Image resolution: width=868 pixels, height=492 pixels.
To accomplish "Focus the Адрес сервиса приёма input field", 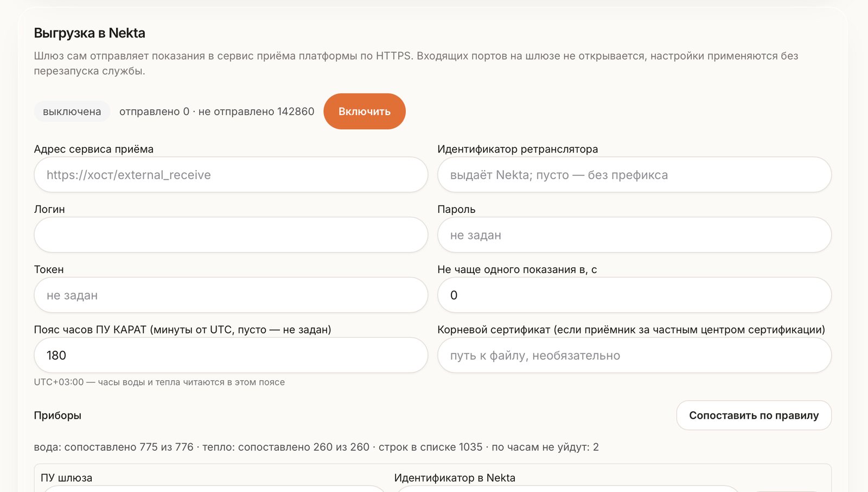I will pyautogui.click(x=231, y=175).
